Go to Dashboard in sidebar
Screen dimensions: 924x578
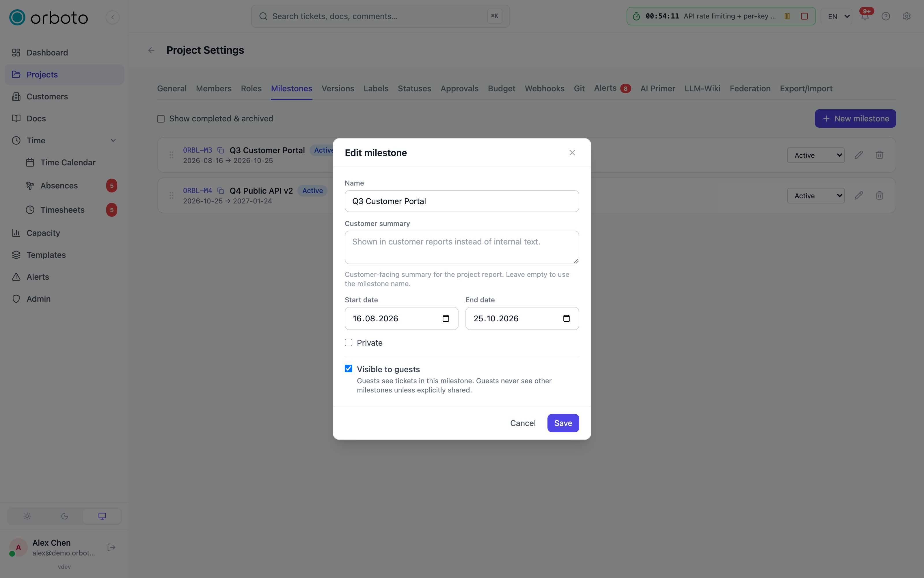point(64,52)
